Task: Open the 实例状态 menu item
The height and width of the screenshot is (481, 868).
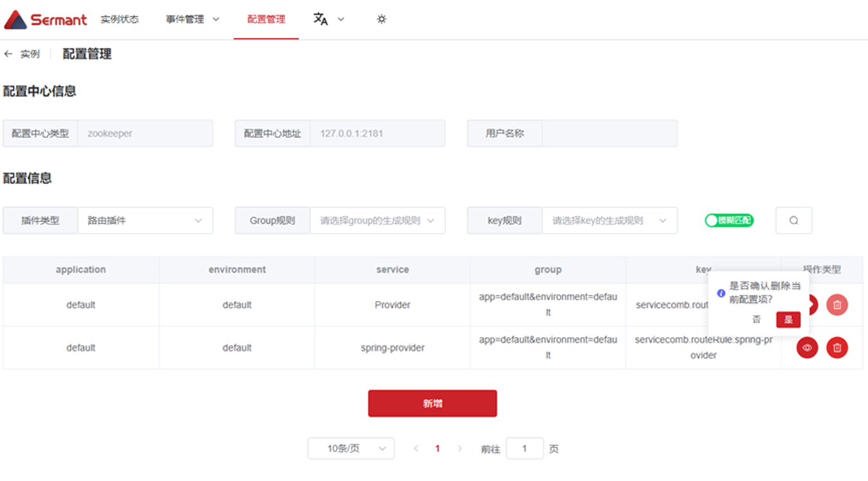Action: (120, 19)
